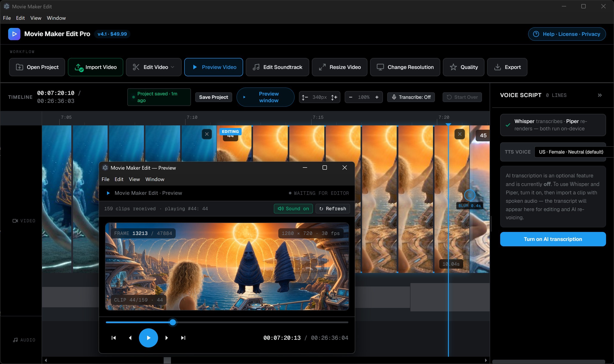Toggle Transcribe: Off microphone button

(x=411, y=97)
